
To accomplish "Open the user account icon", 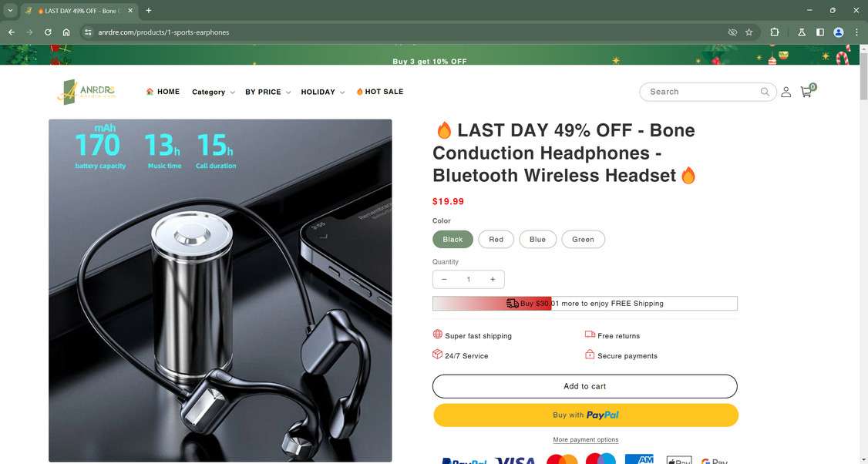I will pos(786,92).
